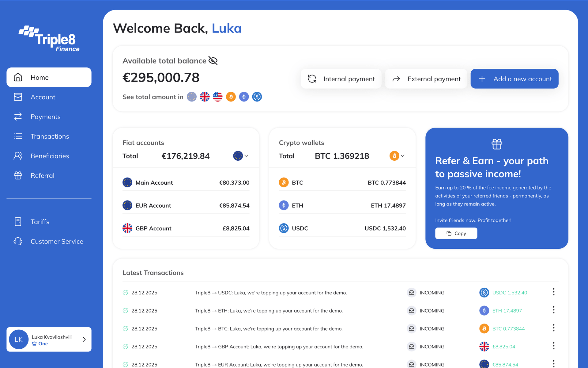Open more options for £8,825.04 transaction
588x368 pixels.
click(x=554, y=346)
